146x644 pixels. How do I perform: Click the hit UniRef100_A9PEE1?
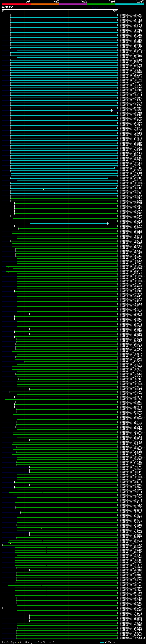click(x=131, y=163)
